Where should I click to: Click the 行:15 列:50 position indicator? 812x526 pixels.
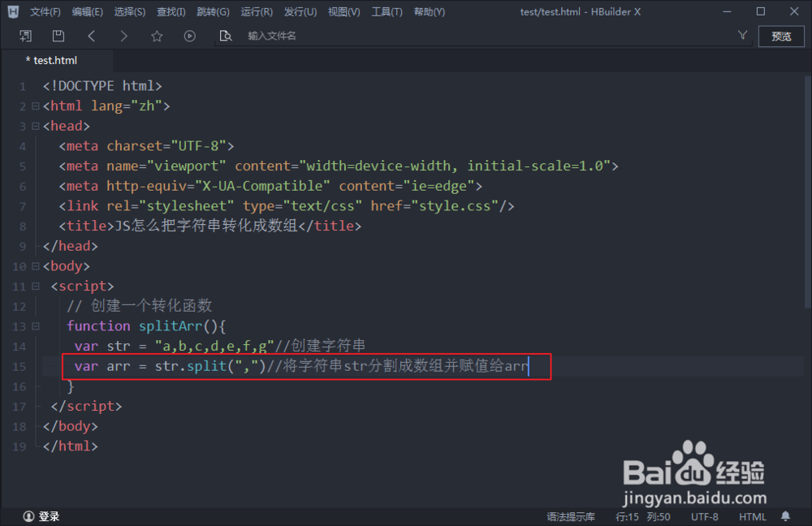[x=642, y=517]
